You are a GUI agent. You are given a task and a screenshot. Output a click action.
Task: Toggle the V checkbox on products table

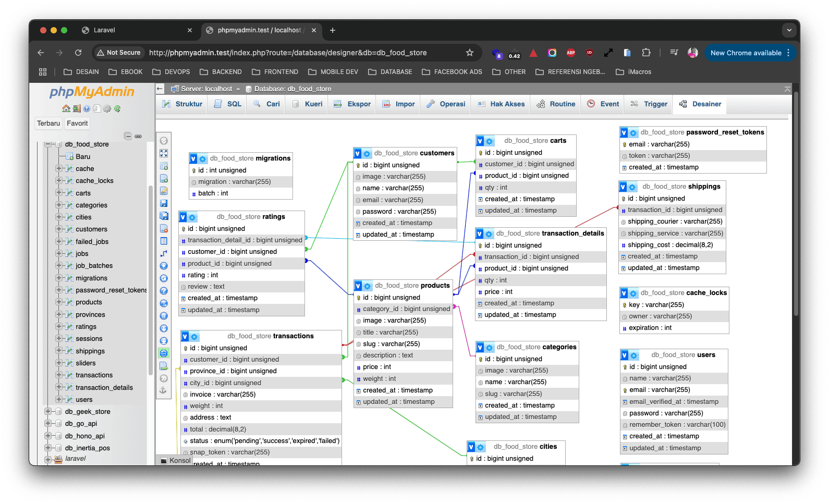click(x=358, y=286)
